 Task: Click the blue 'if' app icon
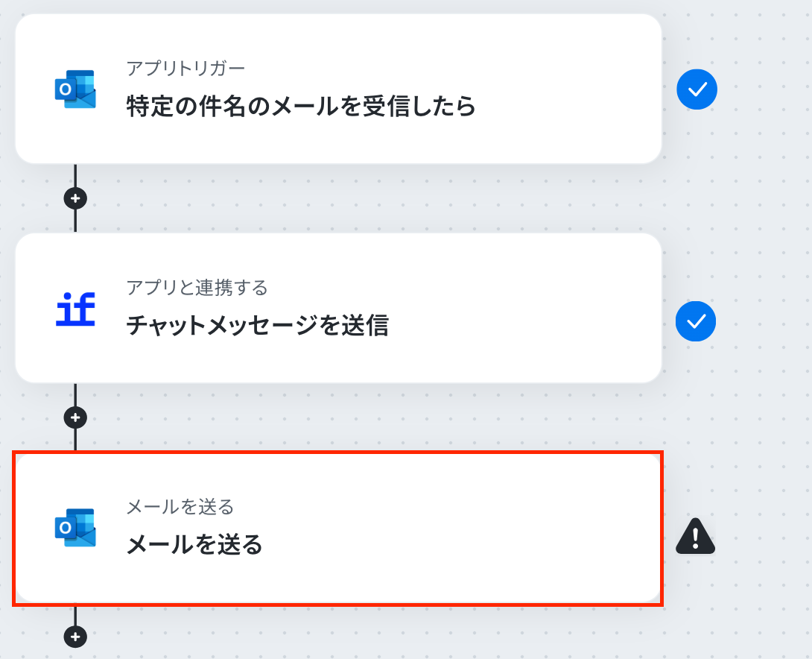pos(75,309)
